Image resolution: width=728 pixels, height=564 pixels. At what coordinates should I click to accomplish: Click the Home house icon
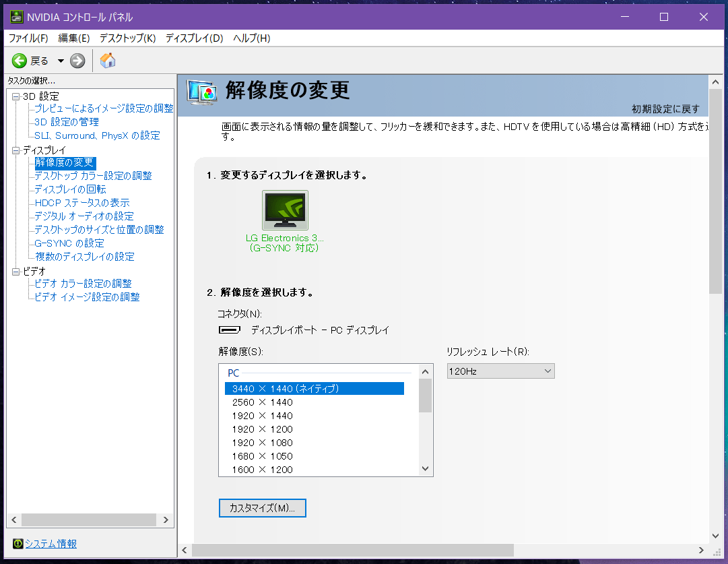point(108,61)
